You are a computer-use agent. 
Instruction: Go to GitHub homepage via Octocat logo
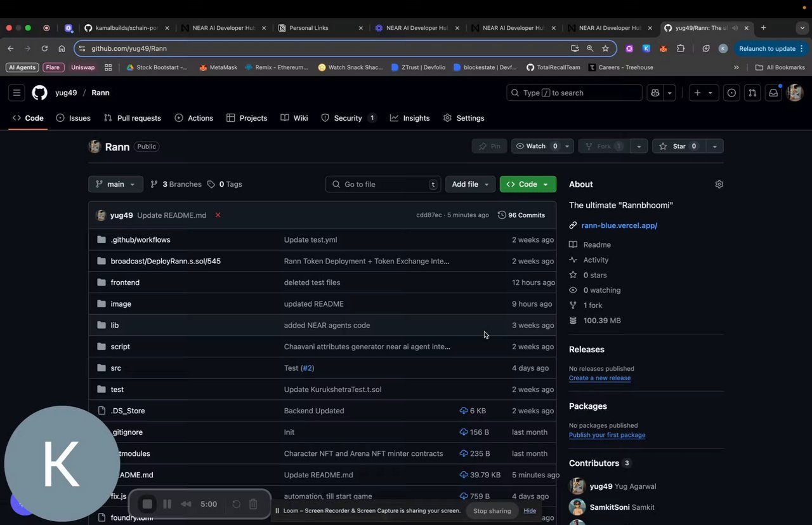tap(39, 93)
